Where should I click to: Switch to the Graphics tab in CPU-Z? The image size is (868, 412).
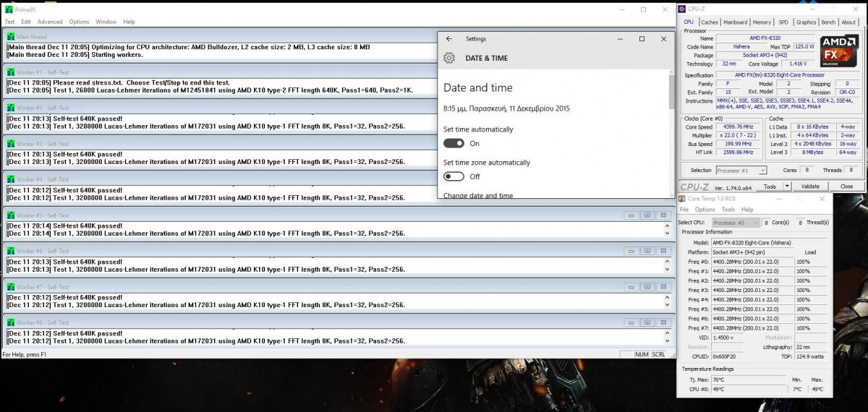coord(806,22)
